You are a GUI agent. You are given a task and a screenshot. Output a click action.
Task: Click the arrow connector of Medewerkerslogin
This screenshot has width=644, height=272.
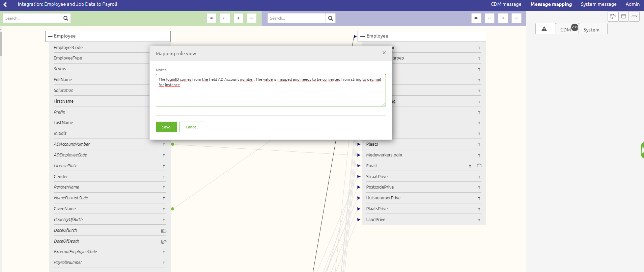pos(359,155)
